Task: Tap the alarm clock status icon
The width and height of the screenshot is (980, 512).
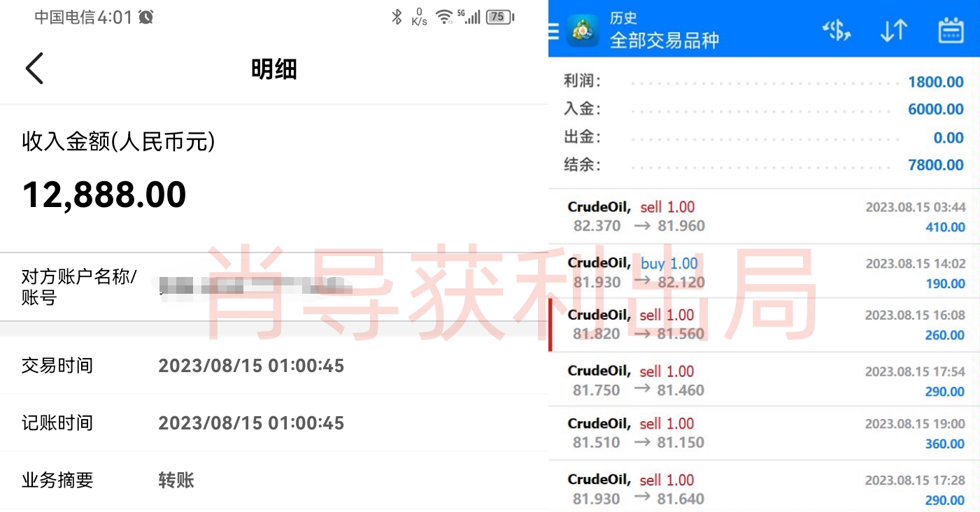Action: (145, 17)
